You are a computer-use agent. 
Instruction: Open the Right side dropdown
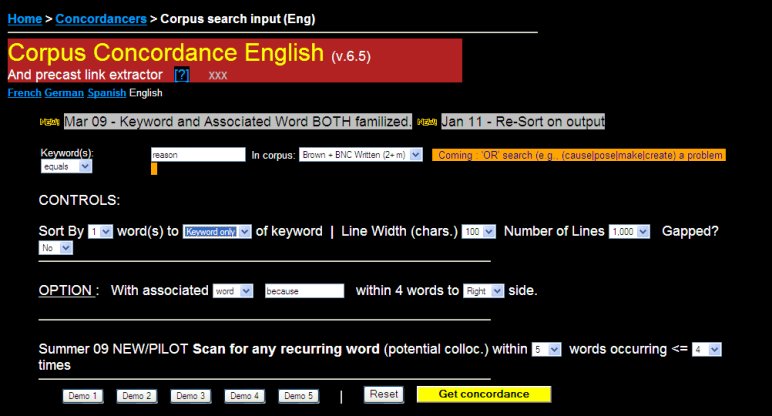click(x=484, y=291)
